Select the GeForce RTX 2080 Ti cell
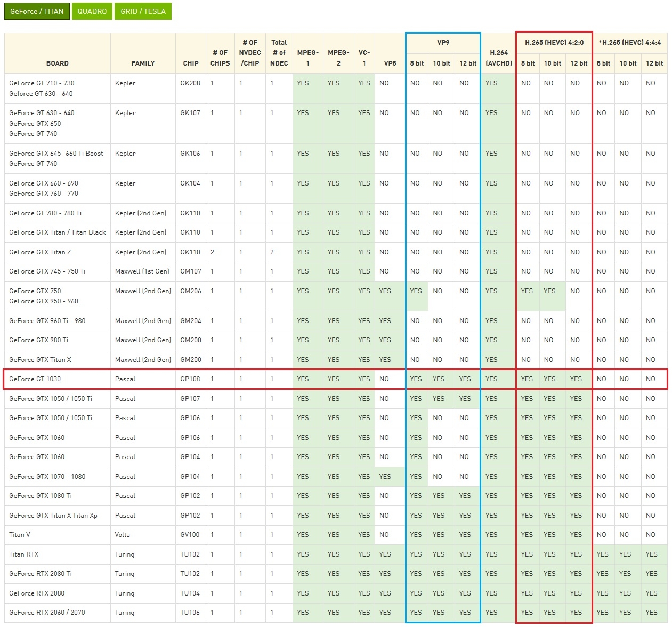This screenshot has width=672, height=627. coord(58,574)
